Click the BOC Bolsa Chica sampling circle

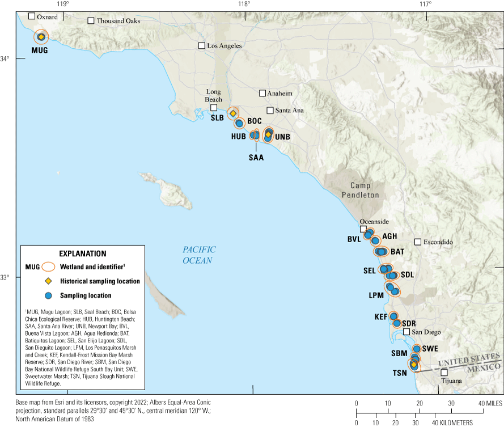[239, 123]
